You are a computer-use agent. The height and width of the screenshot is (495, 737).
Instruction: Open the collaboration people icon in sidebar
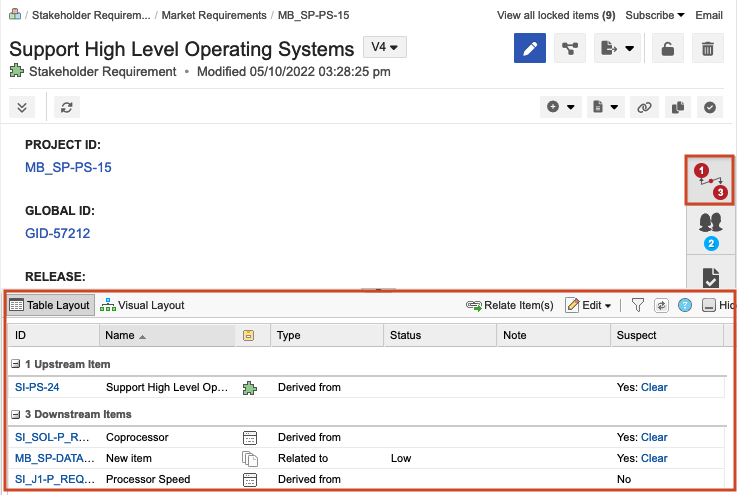710,229
